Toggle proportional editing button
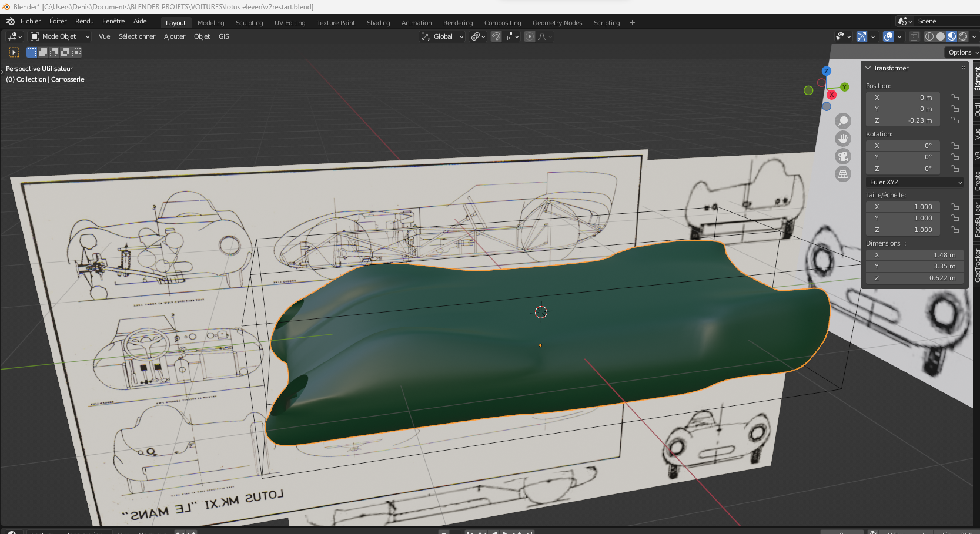 [x=530, y=36]
